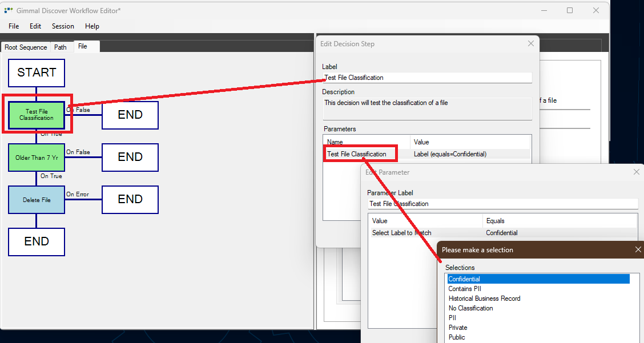Select the "Older Than 7 Yr" decision node
Viewport: 644px width, 343px height.
pos(36,158)
